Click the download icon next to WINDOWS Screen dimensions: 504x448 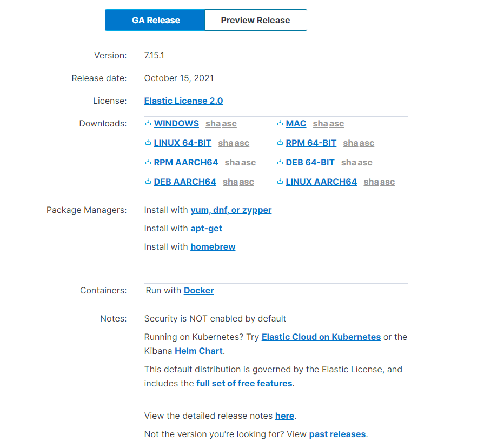(x=148, y=123)
